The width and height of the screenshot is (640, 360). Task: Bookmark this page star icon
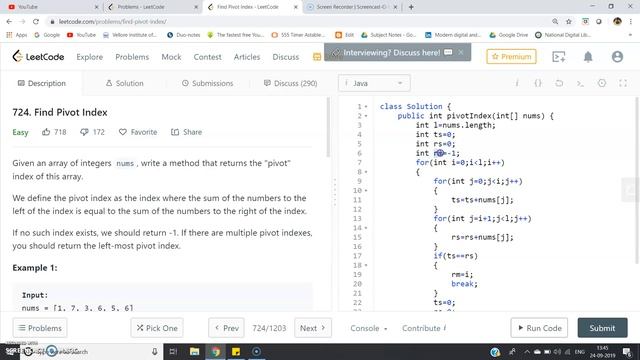click(569, 21)
